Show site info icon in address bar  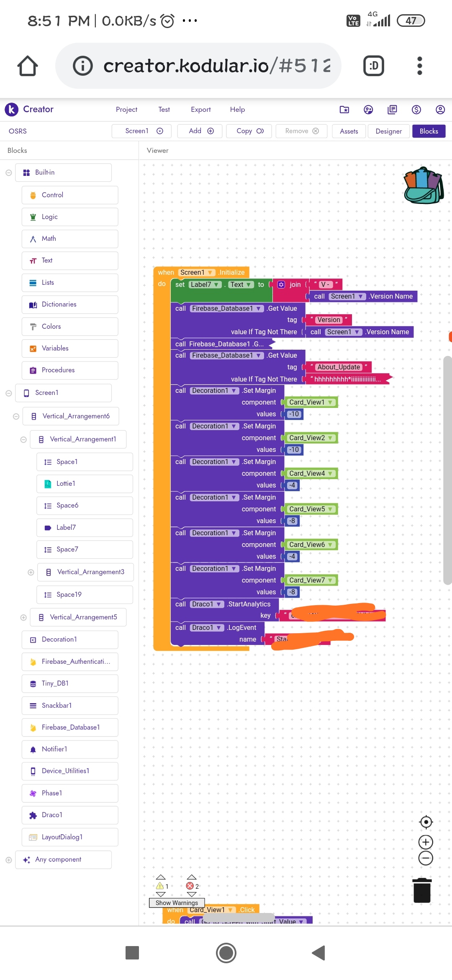coord(83,66)
